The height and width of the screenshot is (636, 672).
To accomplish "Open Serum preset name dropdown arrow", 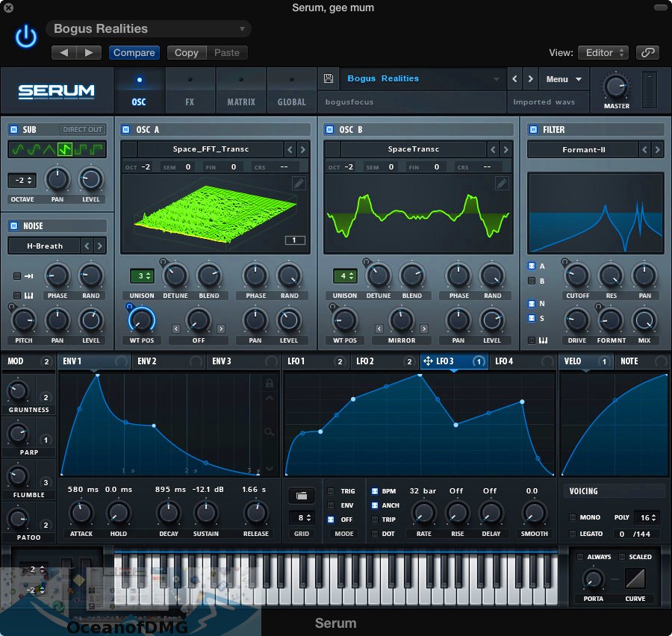I will point(497,79).
